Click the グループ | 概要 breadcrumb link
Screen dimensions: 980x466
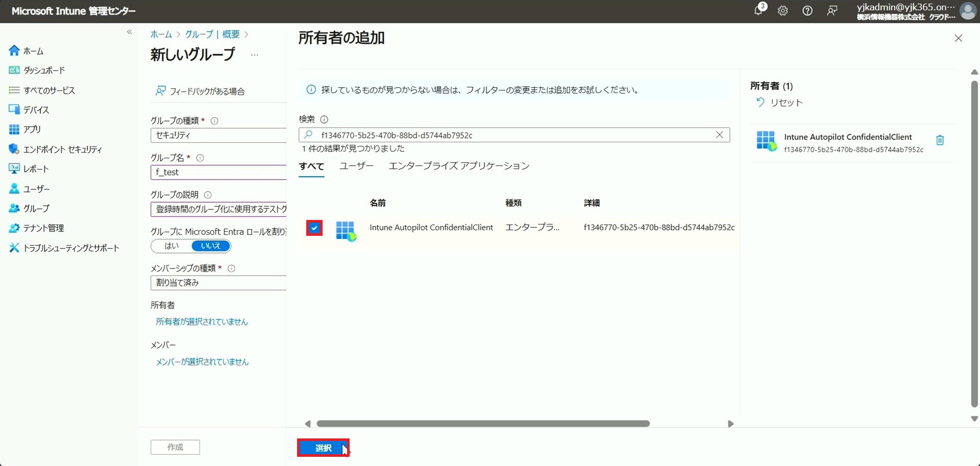coord(212,34)
